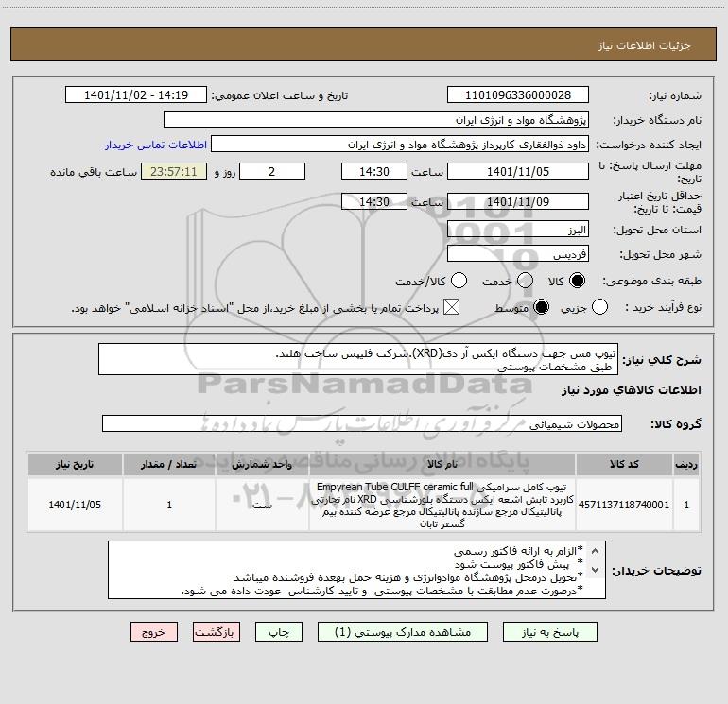Click the تاریخ نیاز column header
Screen dimensions: 728x704
pyautogui.click(x=75, y=464)
